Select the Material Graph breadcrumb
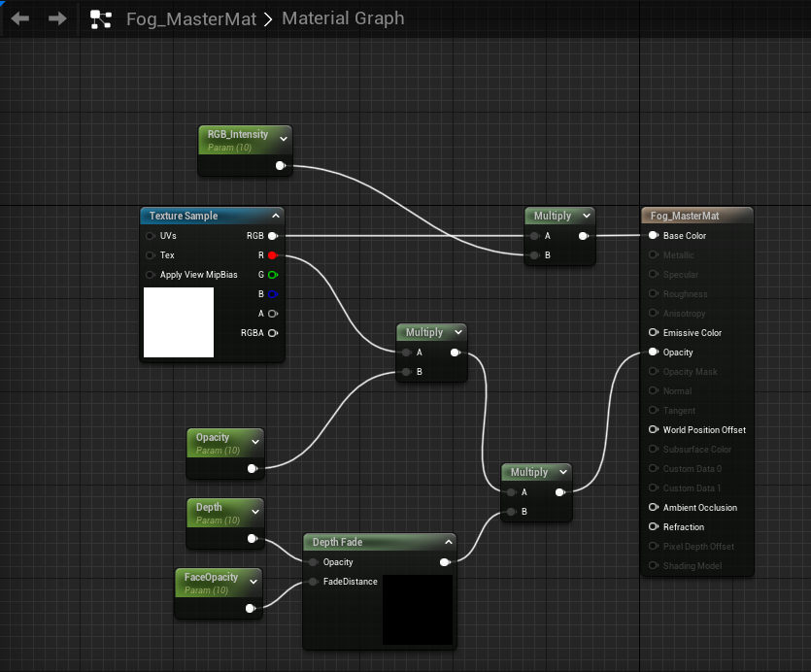This screenshot has width=811, height=672. coord(343,18)
